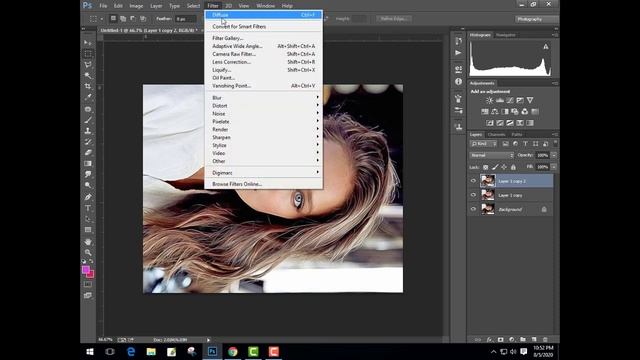Select the Zoom tool in the toolbox

[x=88, y=252]
